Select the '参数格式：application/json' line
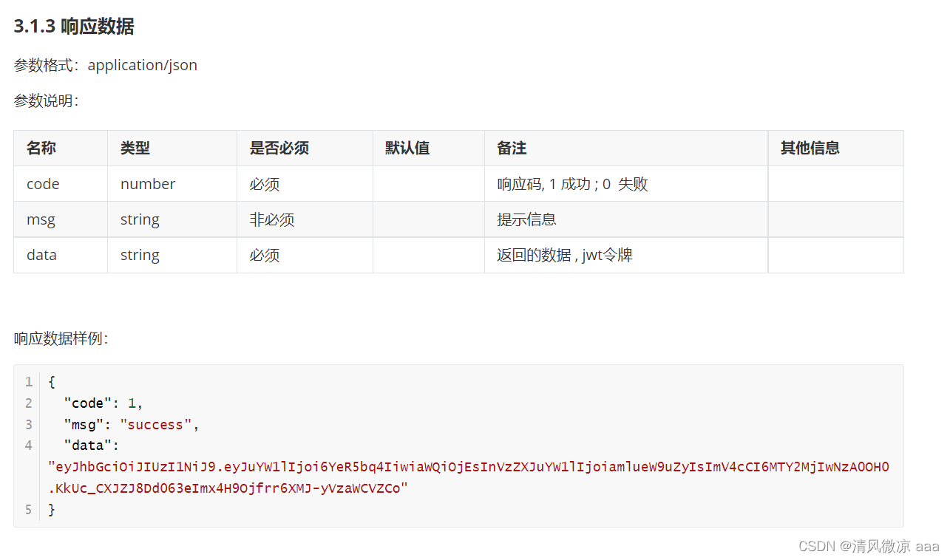 [x=106, y=65]
